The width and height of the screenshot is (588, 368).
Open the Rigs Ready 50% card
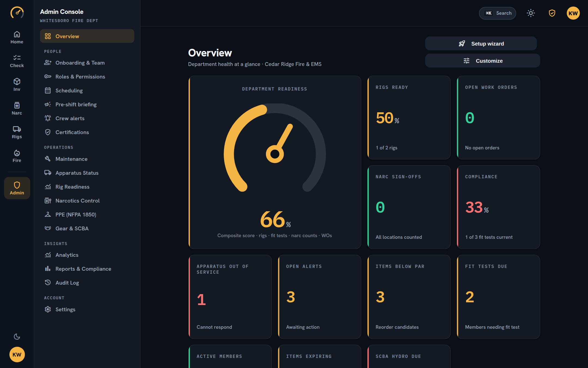409,117
